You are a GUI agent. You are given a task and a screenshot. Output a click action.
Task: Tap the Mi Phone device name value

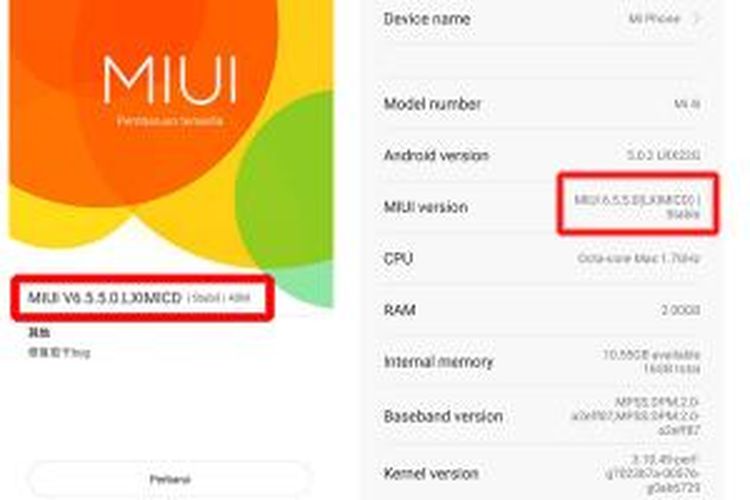pyautogui.click(x=654, y=19)
